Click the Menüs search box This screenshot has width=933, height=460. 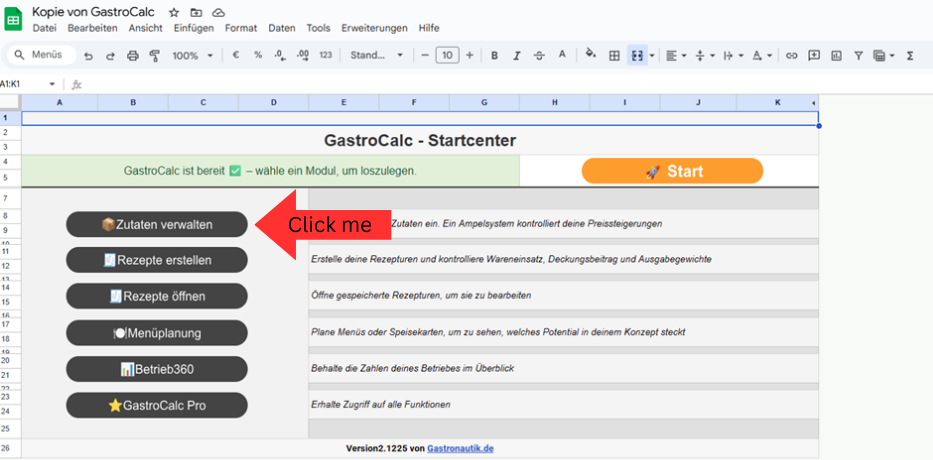click(x=42, y=55)
